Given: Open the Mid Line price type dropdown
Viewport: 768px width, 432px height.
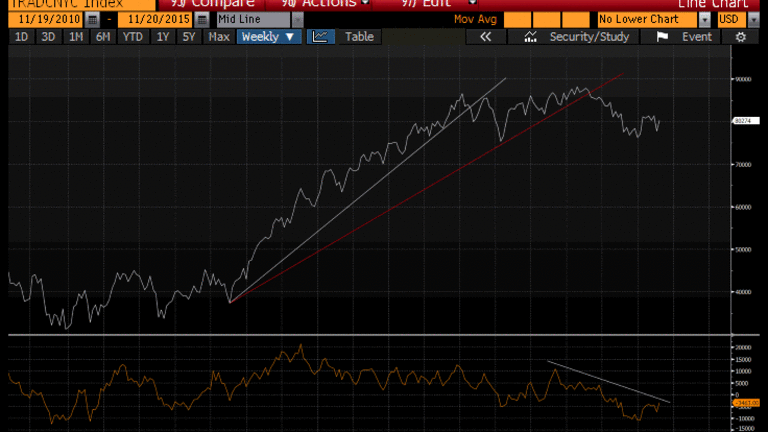Looking at the screenshot, I should [297, 19].
